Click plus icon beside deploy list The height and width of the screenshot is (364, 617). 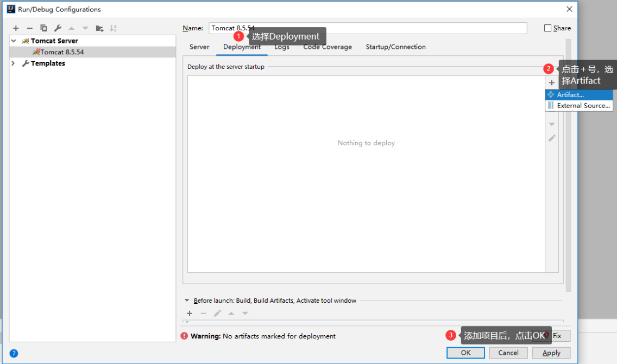(552, 82)
